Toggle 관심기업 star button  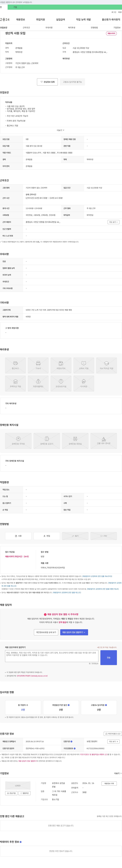[x=11, y=793]
